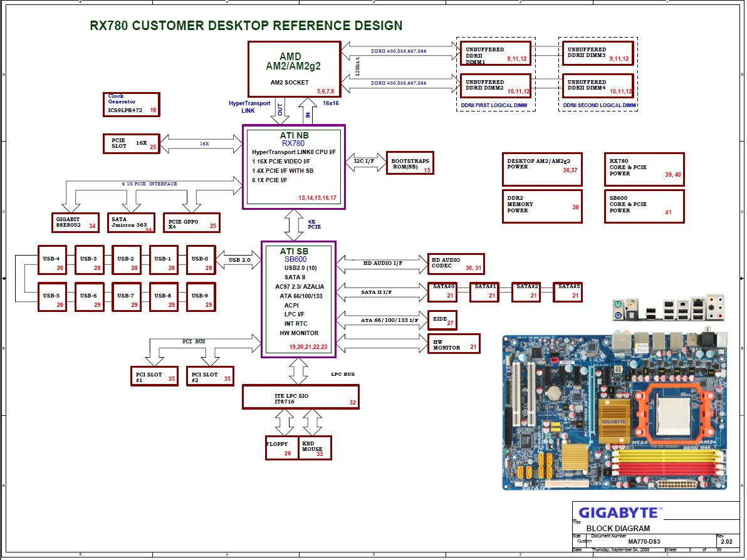Click the SATA II I/F arrow label
Image resolution: width=747 pixels, height=560 pixels.
pyautogui.click(x=377, y=292)
